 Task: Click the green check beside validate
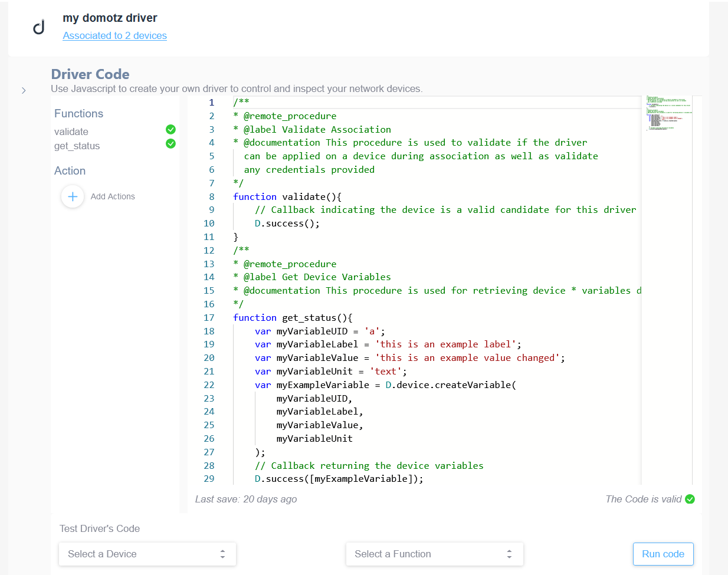(x=170, y=129)
